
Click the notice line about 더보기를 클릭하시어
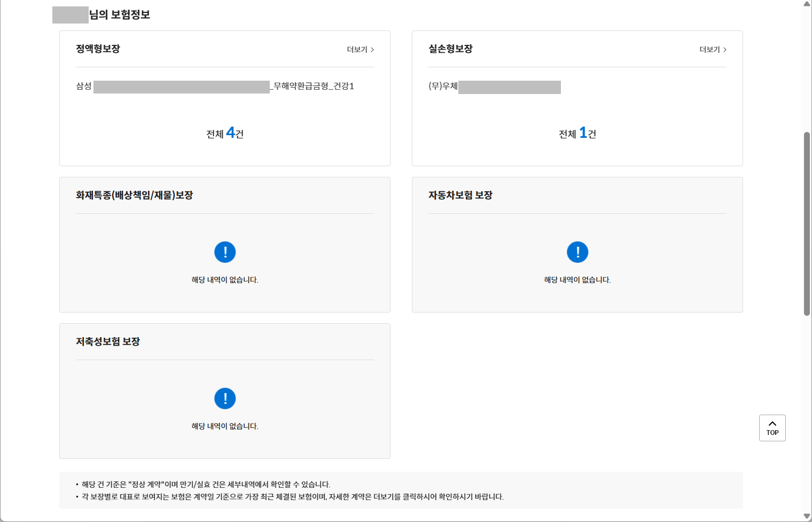[x=292, y=497]
